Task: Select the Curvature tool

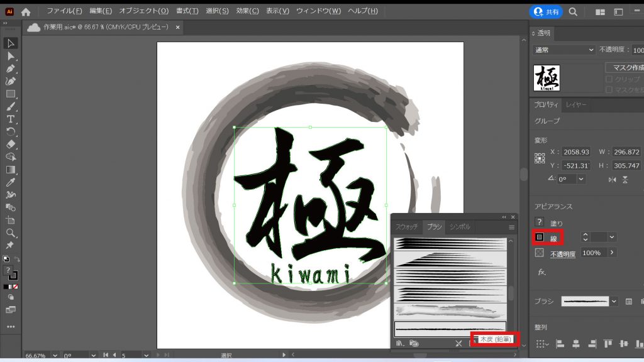Action: point(11,81)
